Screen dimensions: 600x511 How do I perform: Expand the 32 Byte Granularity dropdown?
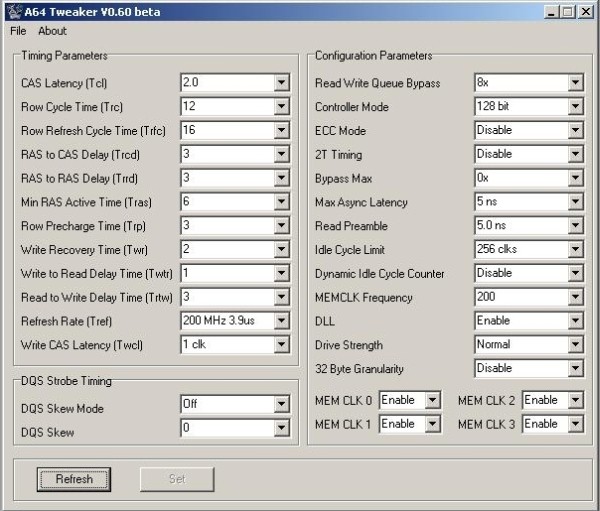pos(575,368)
